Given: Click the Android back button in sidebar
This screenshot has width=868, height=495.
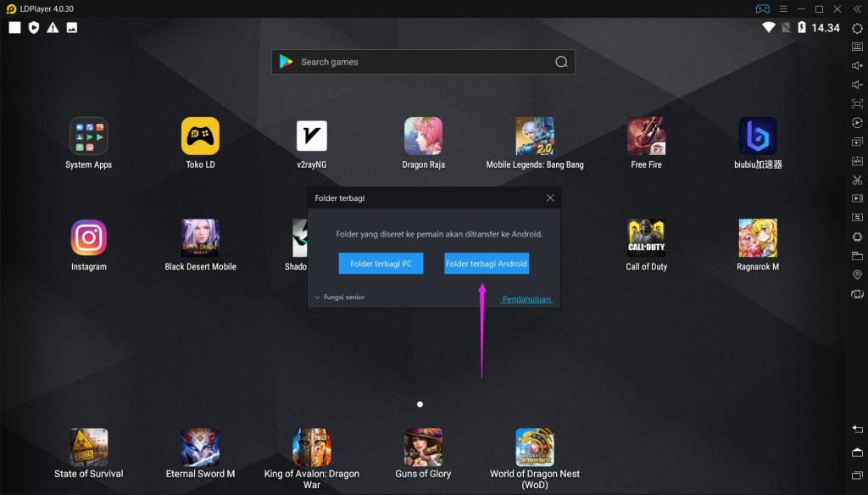Looking at the screenshot, I should (857, 429).
